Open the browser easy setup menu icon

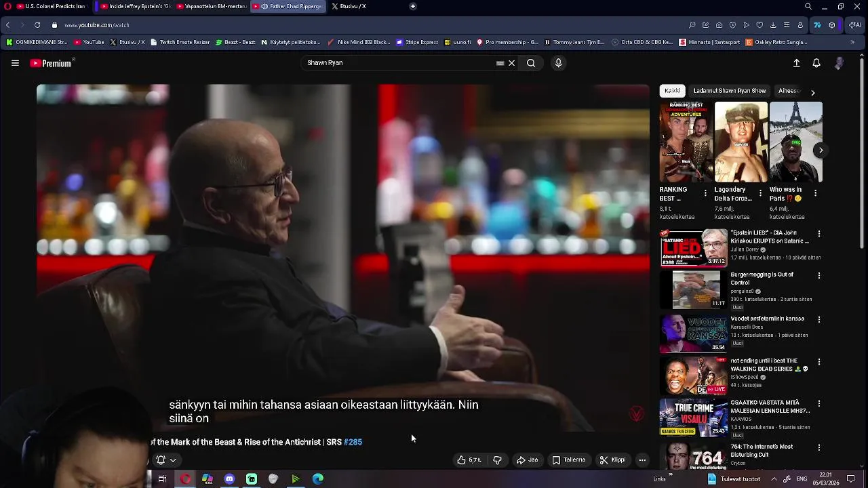click(787, 25)
